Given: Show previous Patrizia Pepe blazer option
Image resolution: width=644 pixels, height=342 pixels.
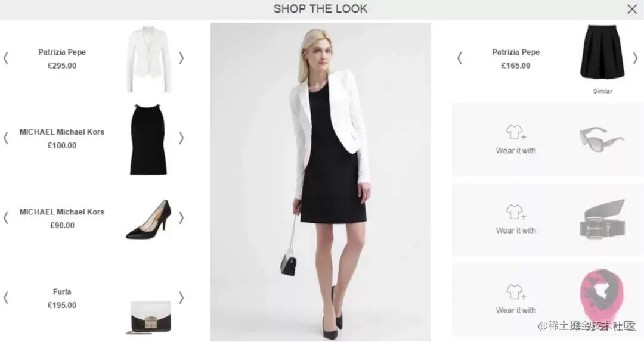Looking at the screenshot, I should (x=6, y=58).
